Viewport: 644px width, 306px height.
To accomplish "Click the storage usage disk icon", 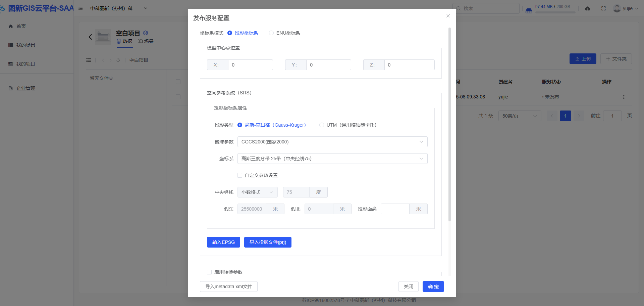I will tap(529, 10).
